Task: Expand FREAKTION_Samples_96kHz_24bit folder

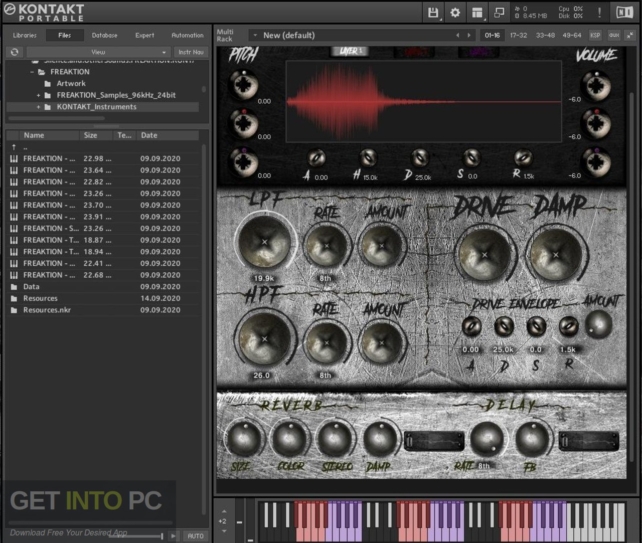Action: tap(38, 95)
